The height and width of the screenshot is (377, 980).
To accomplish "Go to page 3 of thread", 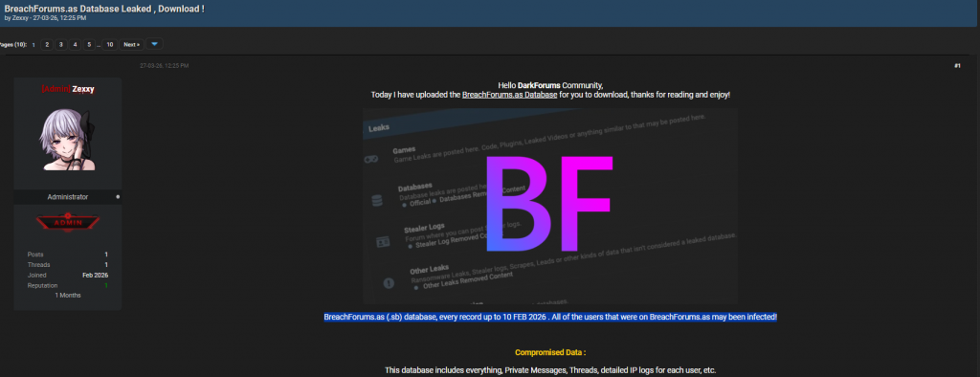I will pyautogui.click(x=60, y=44).
